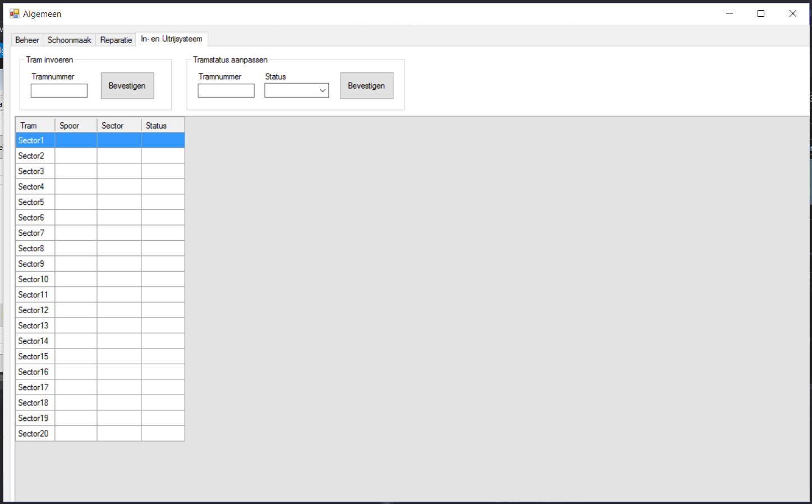Click the Sector column header
812x504 pixels.
pyautogui.click(x=118, y=125)
